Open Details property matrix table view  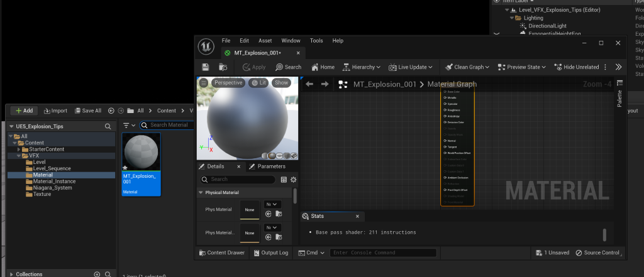pyautogui.click(x=284, y=180)
